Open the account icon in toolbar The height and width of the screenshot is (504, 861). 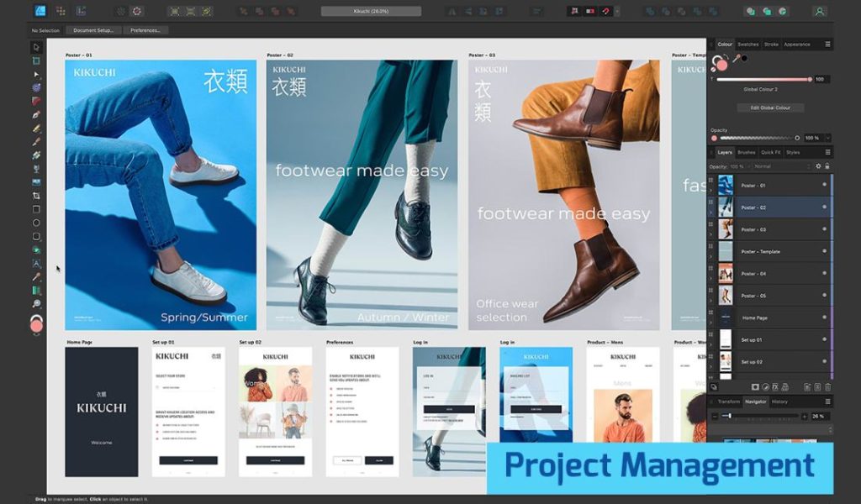point(819,11)
